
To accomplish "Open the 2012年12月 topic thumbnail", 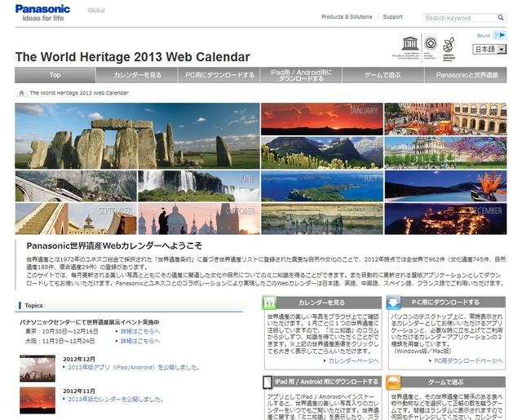I will coord(38,369).
